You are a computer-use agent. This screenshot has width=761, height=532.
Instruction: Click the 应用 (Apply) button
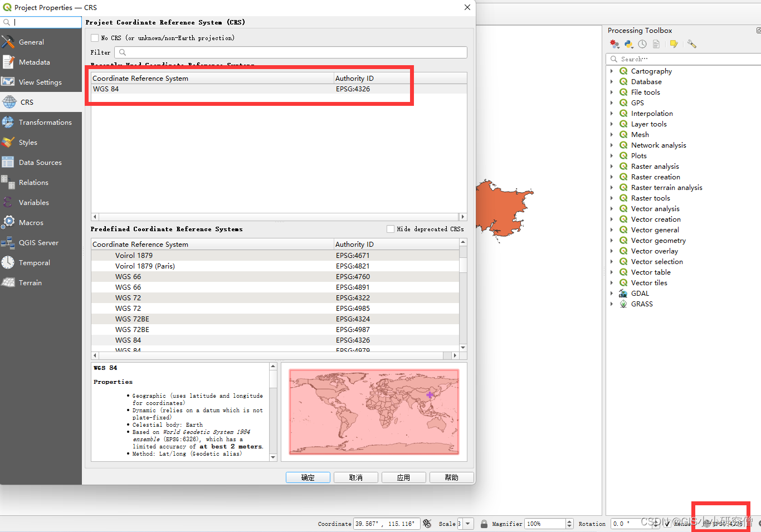click(404, 477)
